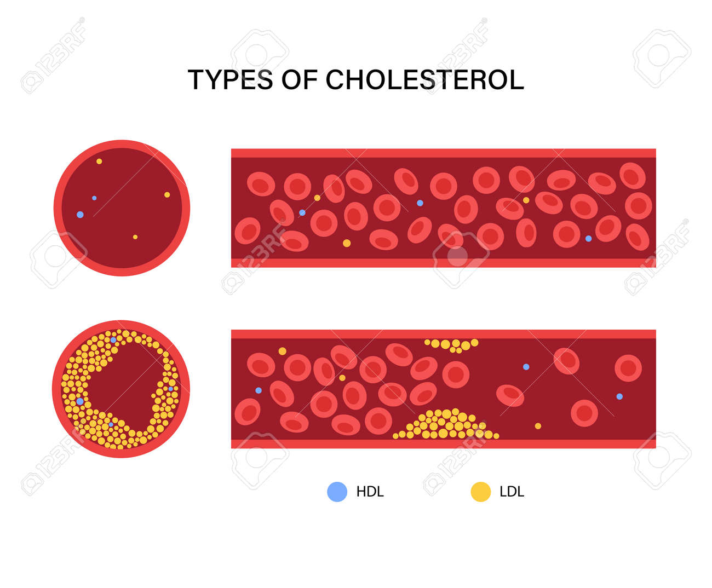Click the yellow LDL dot at upper-left of lower vessel
712x588 pixels.
coord(282,351)
